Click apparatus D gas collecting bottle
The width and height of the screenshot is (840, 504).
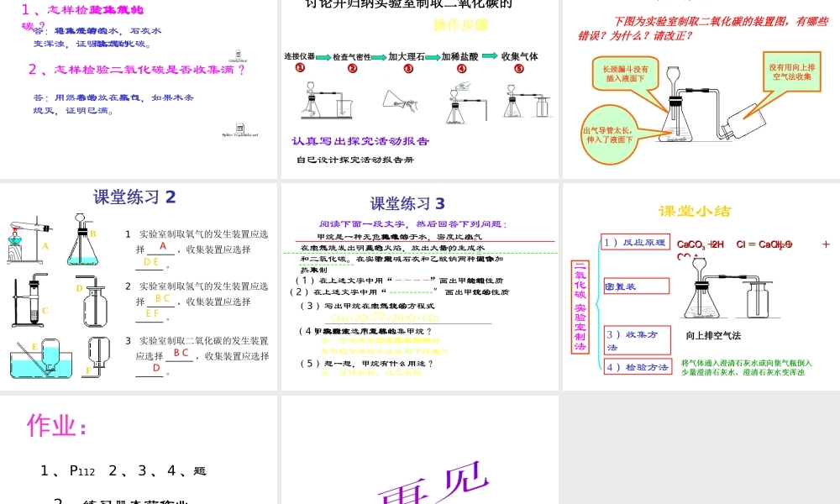pyautogui.click(x=92, y=301)
